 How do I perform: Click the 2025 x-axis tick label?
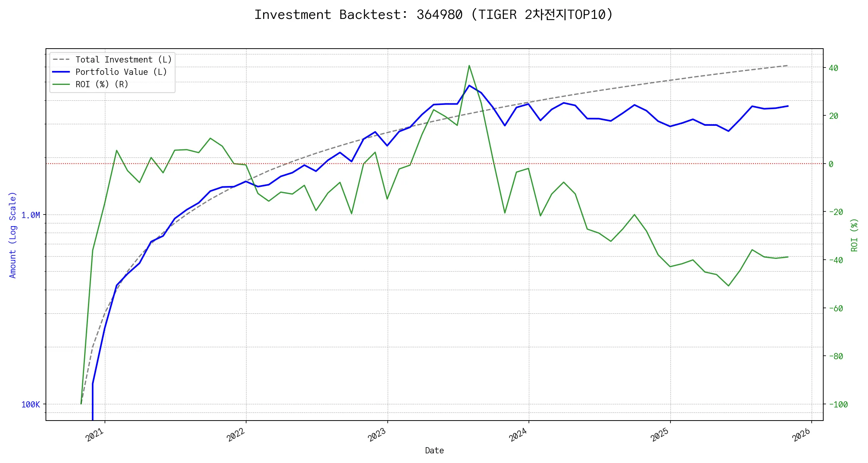coord(660,435)
